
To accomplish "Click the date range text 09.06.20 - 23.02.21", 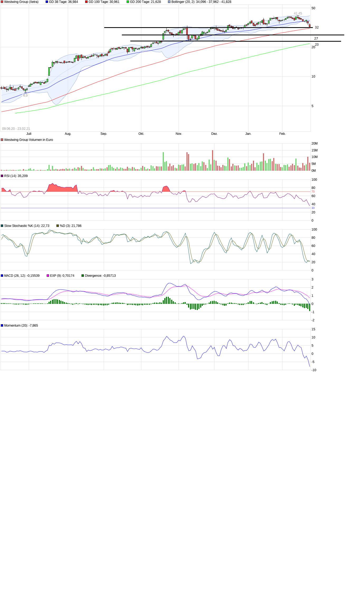I will [16, 129].
